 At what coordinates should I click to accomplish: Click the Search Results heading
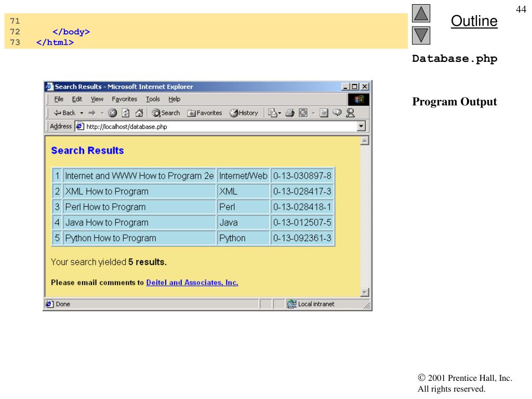click(x=87, y=150)
